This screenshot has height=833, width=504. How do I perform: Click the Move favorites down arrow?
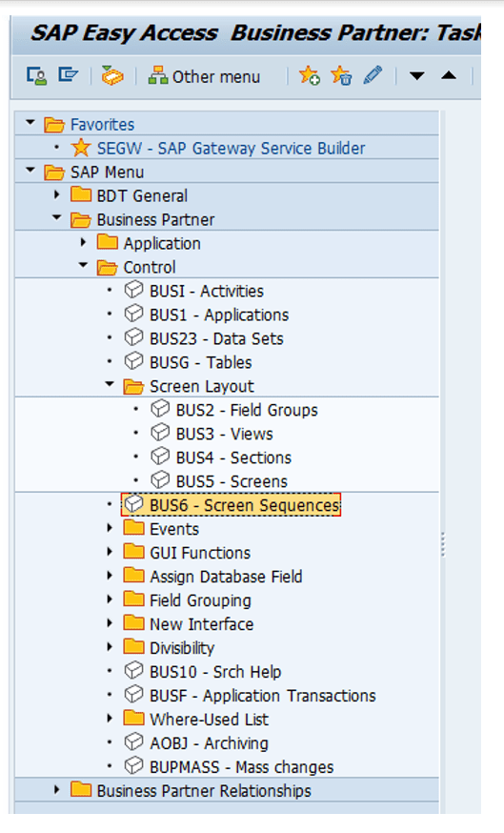(x=417, y=76)
